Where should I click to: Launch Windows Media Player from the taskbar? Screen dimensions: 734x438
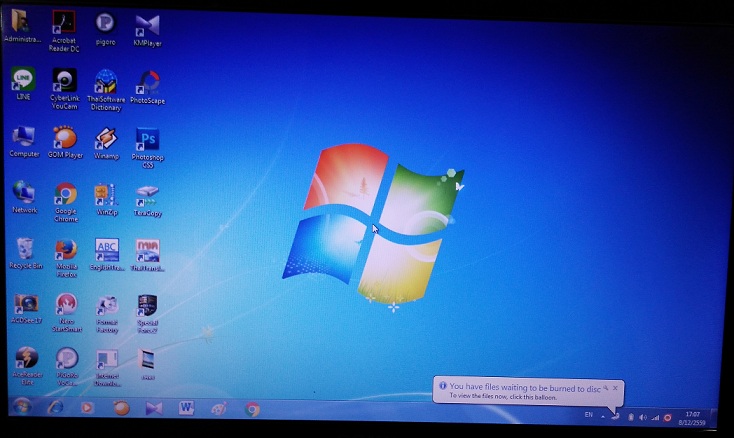click(87, 408)
